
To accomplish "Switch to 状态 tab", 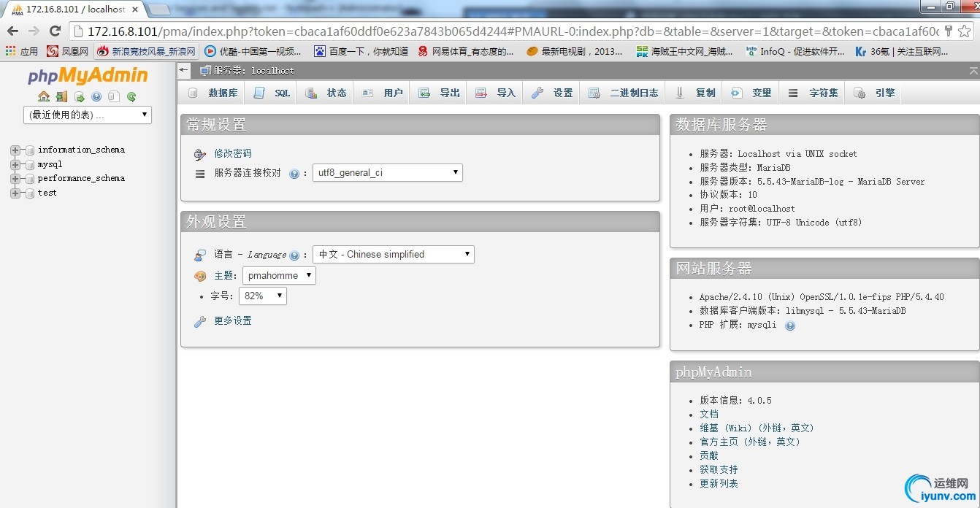I will tap(326, 93).
